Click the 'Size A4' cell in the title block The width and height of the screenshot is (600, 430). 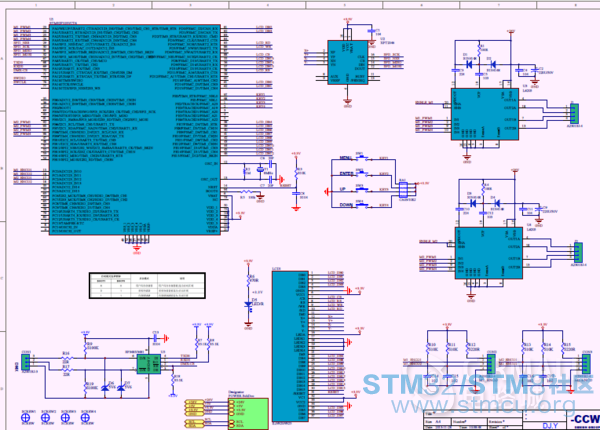point(437,421)
